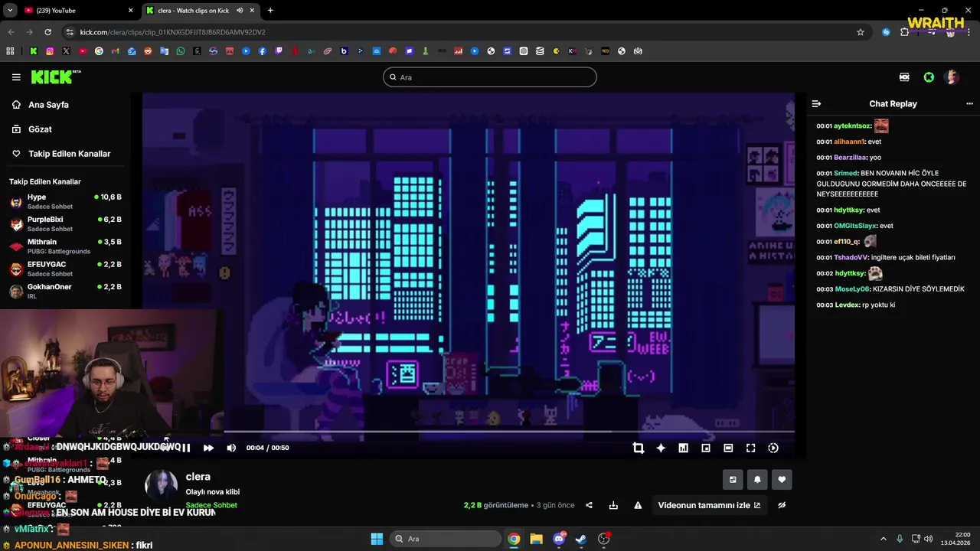Click the Sadece Sohbet category link
The width and height of the screenshot is (980, 551).
(211, 505)
